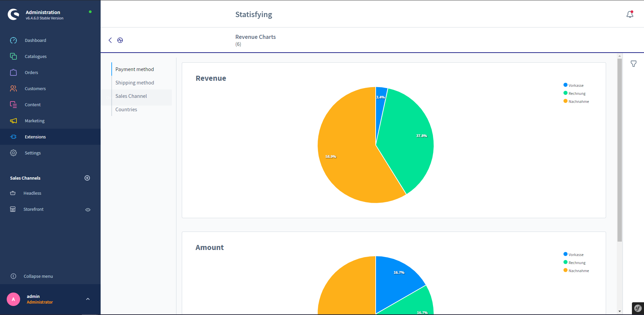Toggle Rechnung in Amount legend

[575, 262]
